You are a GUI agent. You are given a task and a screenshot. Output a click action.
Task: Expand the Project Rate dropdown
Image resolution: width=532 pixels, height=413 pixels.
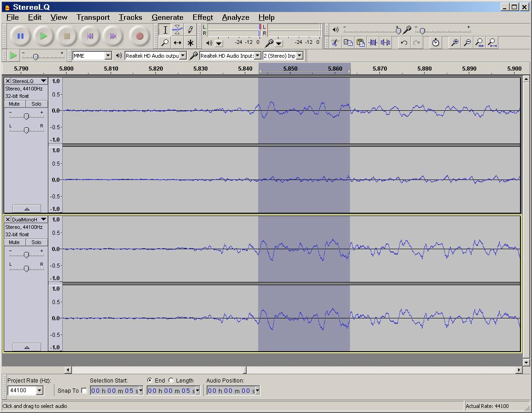(x=39, y=391)
